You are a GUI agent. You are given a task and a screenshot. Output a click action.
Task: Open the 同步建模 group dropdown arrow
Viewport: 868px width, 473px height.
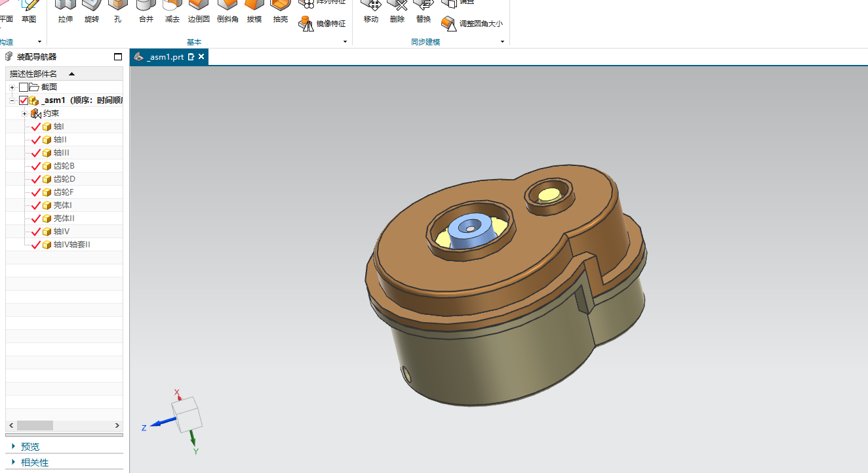(x=503, y=42)
